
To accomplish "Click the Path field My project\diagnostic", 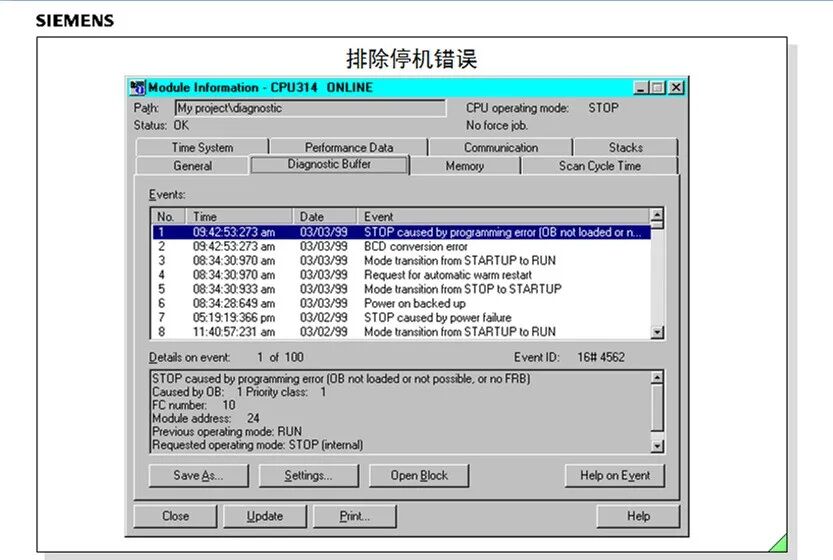I will click(x=310, y=108).
